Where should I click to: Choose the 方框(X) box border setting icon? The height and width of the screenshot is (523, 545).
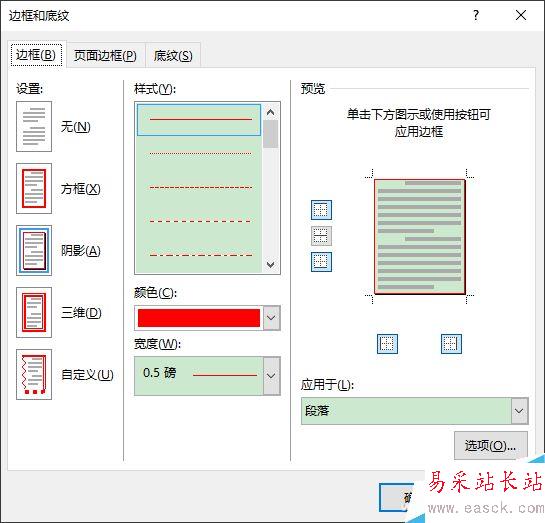pyautogui.click(x=34, y=188)
